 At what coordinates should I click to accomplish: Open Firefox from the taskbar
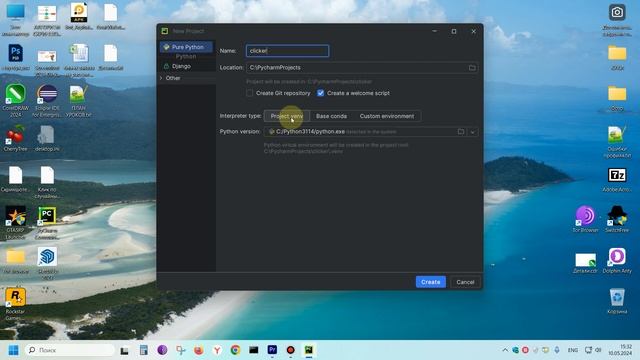click(x=199, y=350)
